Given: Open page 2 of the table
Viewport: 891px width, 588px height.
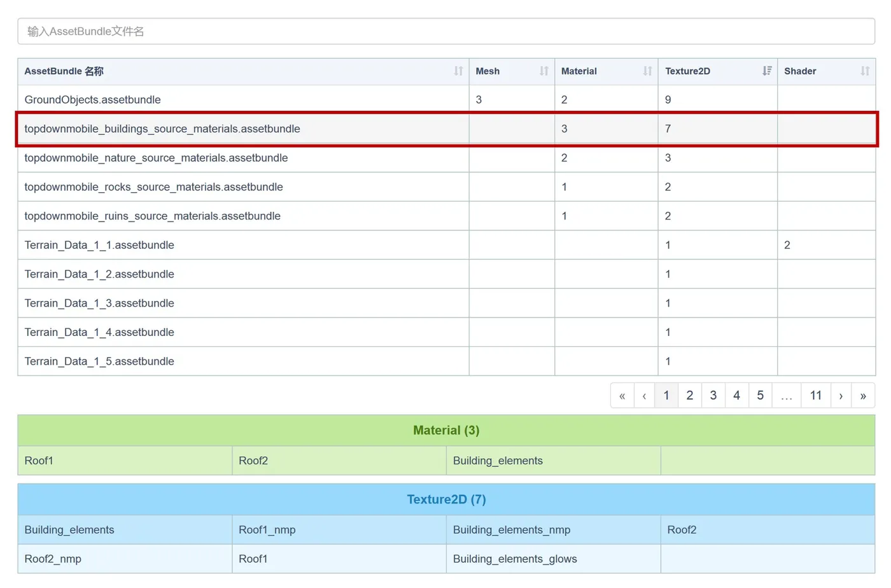Looking at the screenshot, I should click(690, 395).
